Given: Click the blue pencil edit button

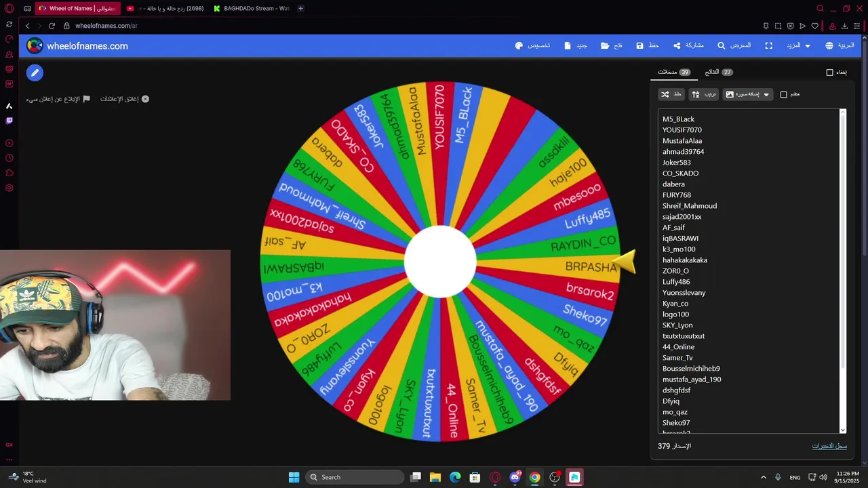Looking at the screenshot, I should 35,73.
